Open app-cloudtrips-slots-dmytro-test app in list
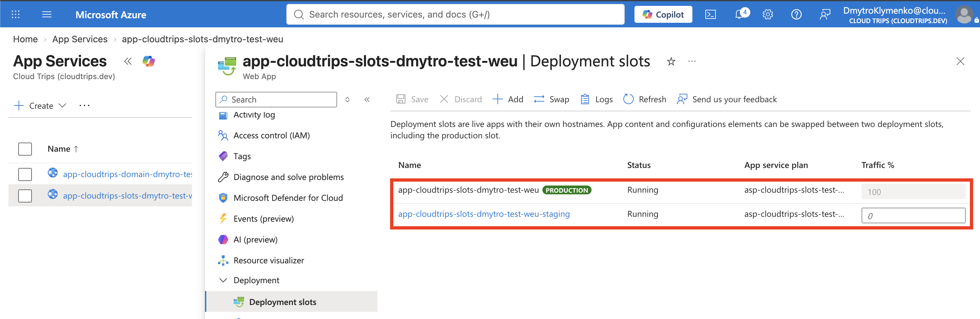This screenshot has width=980, height=319. (x=128, y=196)
